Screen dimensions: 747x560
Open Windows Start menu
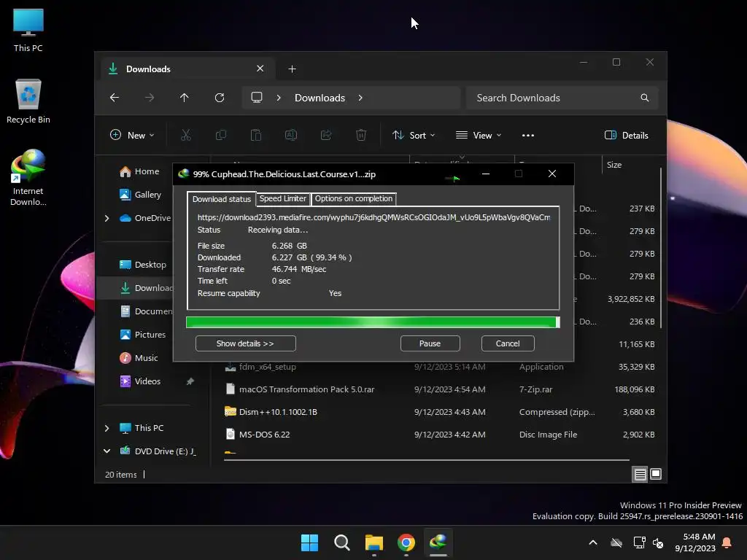pos(309,542)
